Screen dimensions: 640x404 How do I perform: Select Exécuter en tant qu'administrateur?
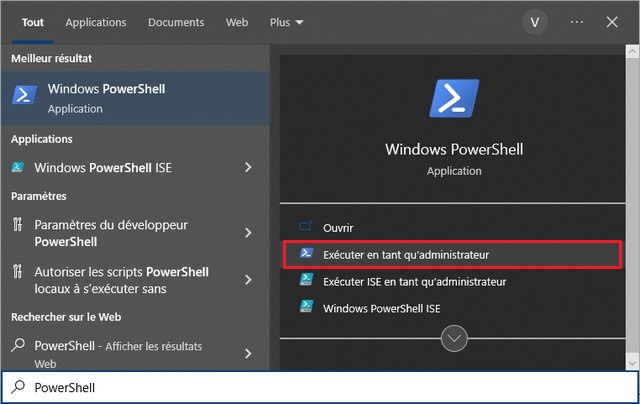pos(453,255)
